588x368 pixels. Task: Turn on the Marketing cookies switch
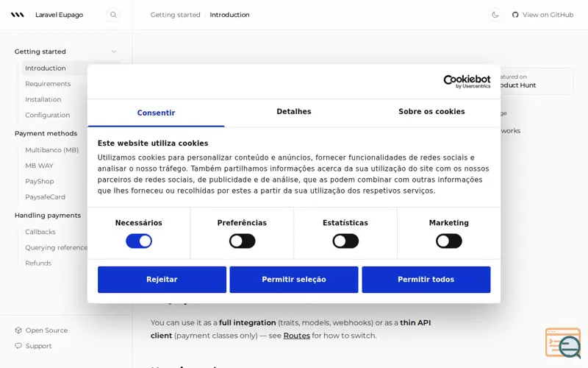[x=449, y=241]
